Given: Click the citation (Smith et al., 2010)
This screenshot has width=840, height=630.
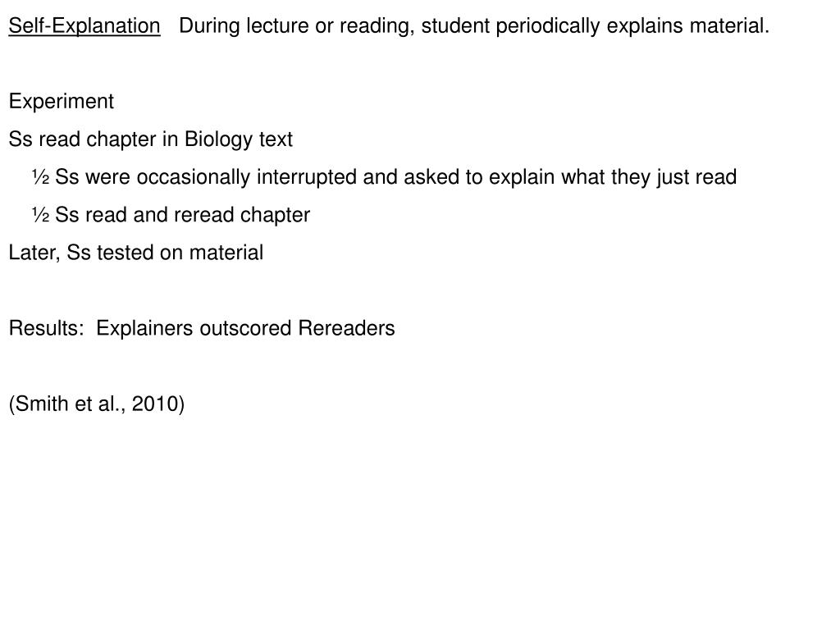Looking at the screenshot, I should pos(97,404).
